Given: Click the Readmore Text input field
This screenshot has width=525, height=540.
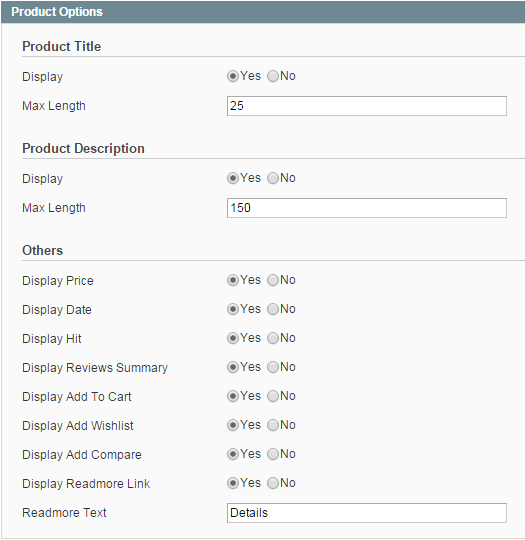Looking at the screenshot, I should tap(367, 513).
